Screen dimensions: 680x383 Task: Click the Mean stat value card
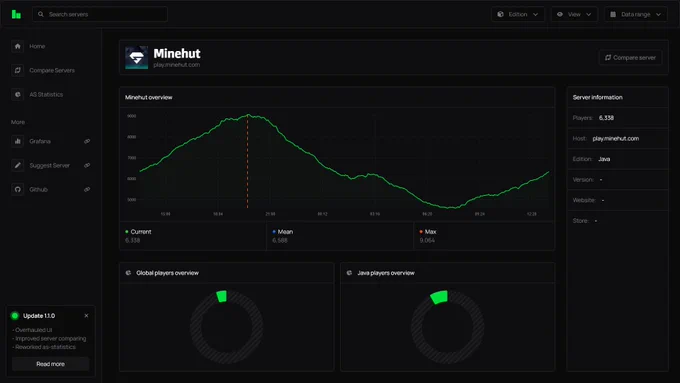[340, 236]
